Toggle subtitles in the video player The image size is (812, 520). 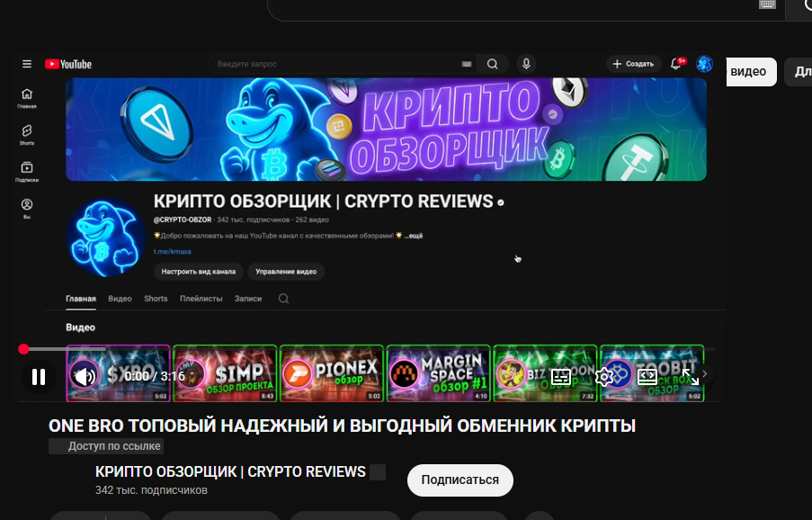click(560, 377)
